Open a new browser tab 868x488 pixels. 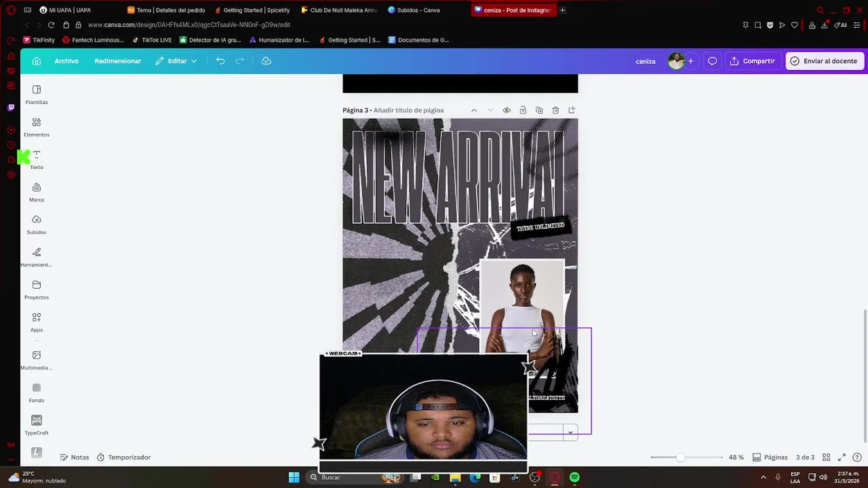563,10
